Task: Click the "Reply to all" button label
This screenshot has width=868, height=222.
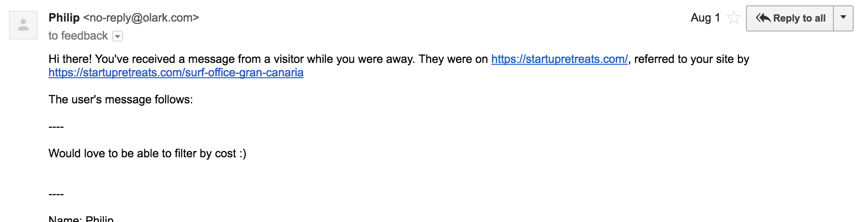Action: point(799,18)
